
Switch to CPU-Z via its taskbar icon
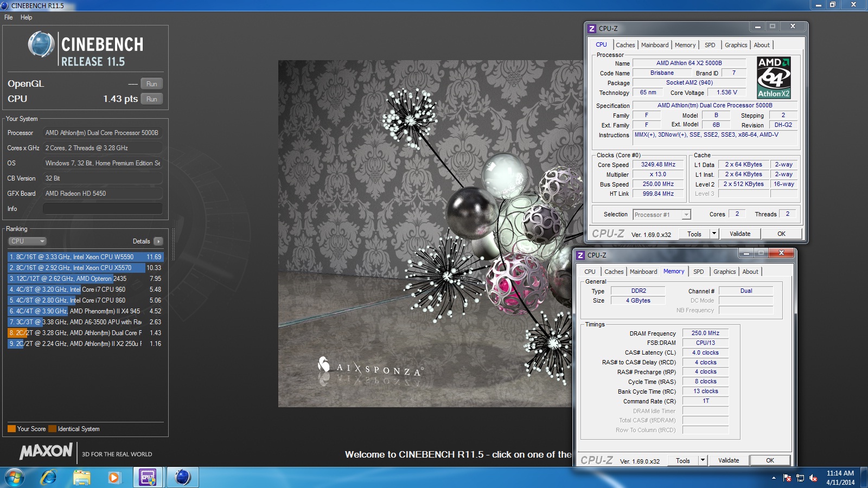(x=148, y=478)
